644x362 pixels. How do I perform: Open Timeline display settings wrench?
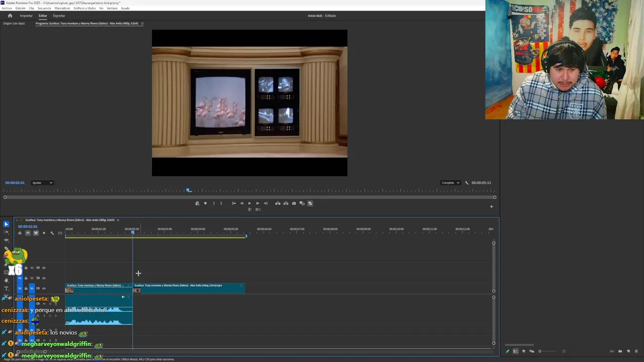52,233
